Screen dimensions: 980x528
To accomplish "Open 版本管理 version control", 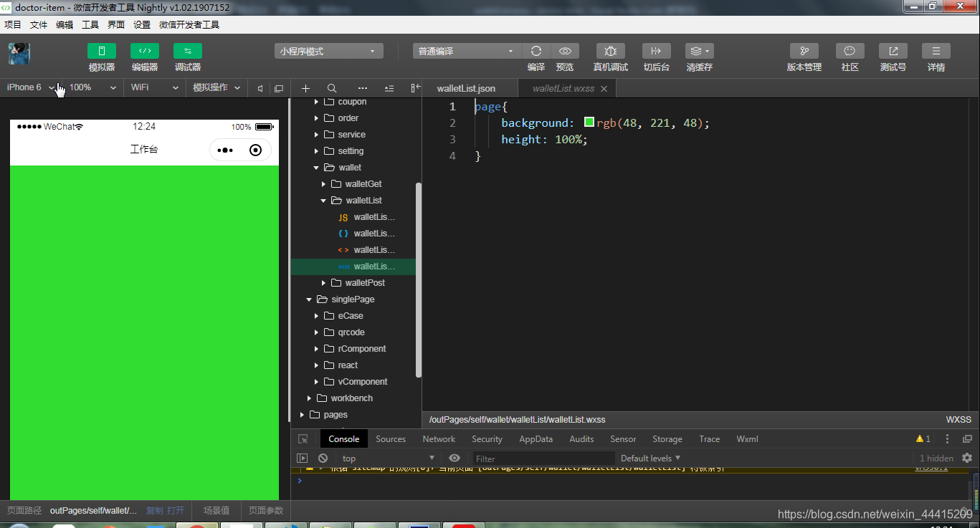I will [x=804, y=51].
